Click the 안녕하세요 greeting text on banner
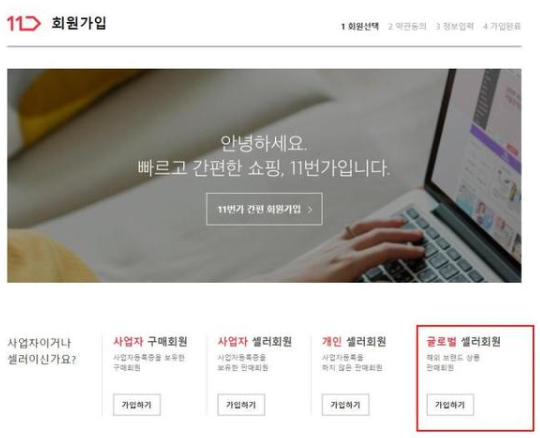This screenshot has height=438, width=540. 263,143
